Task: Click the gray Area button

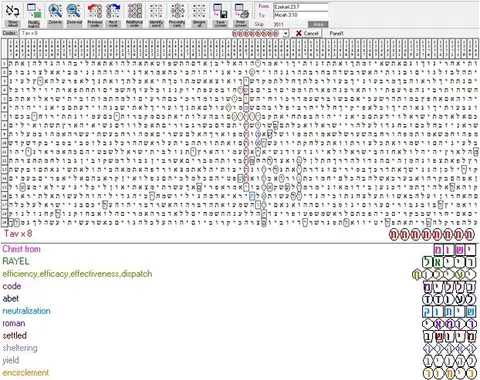Action: [x=318, y=24]
